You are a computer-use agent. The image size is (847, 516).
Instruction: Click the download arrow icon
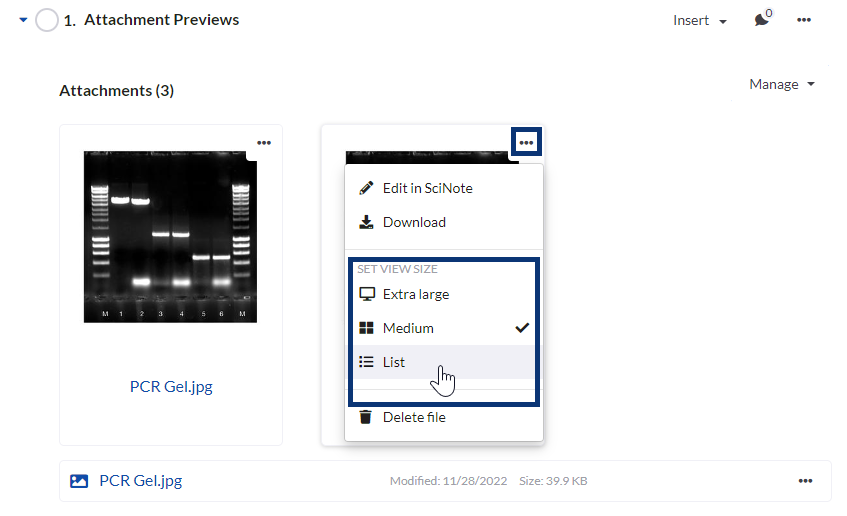tap(366, 222)
